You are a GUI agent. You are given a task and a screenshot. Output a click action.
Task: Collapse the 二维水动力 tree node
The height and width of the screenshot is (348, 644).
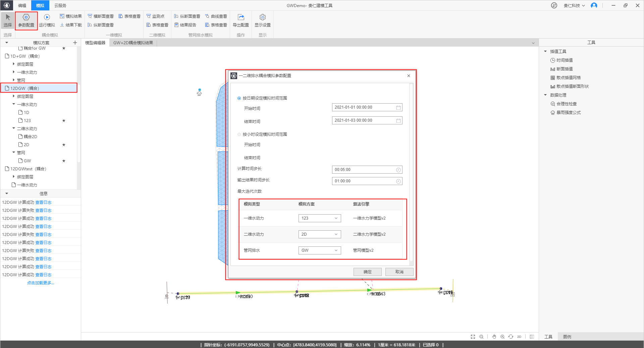pyautogui.click(x=14, y=128)
